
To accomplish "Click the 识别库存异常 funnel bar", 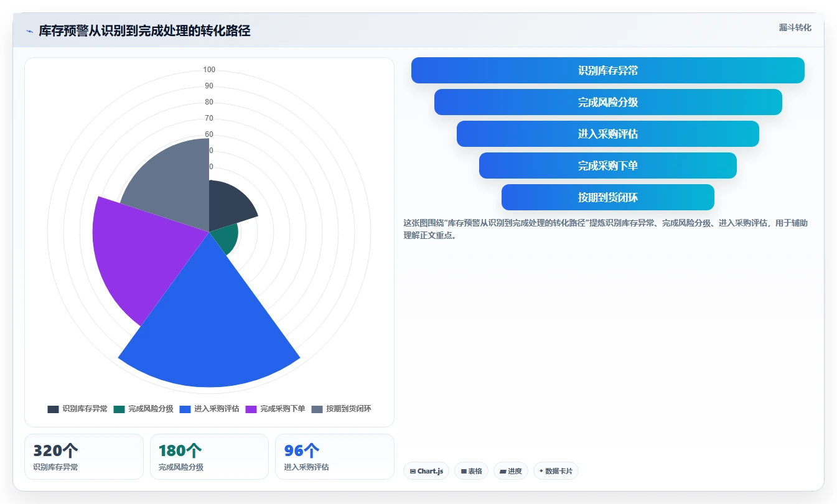I will point(608,70).
